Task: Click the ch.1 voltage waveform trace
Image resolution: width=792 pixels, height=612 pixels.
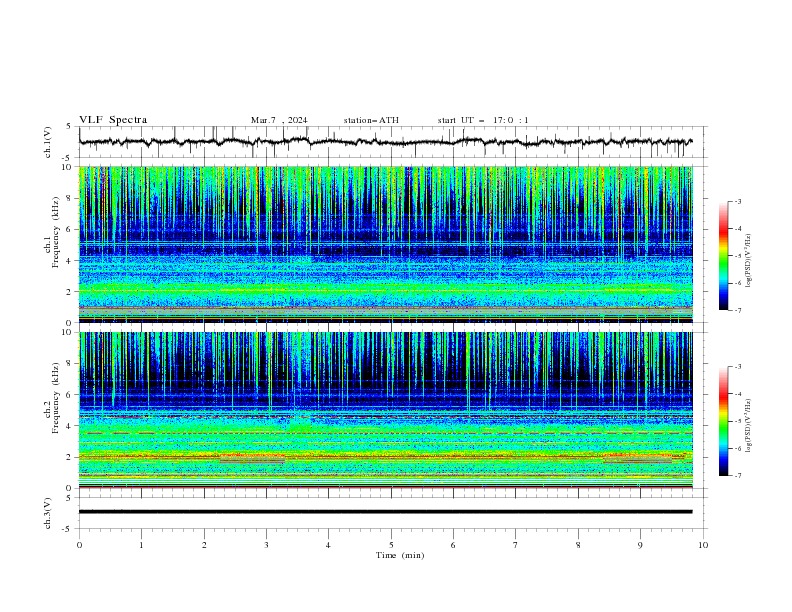Action: click(385, 142)
